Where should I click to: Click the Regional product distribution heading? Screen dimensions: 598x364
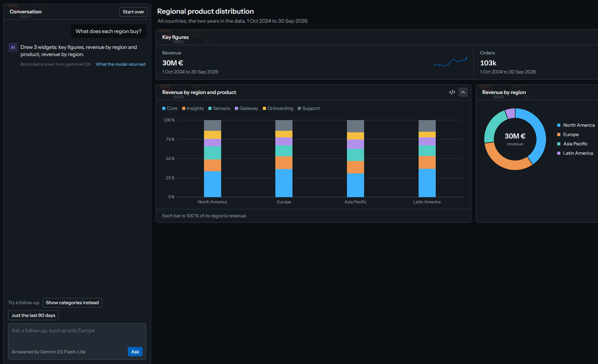(205, 11)
